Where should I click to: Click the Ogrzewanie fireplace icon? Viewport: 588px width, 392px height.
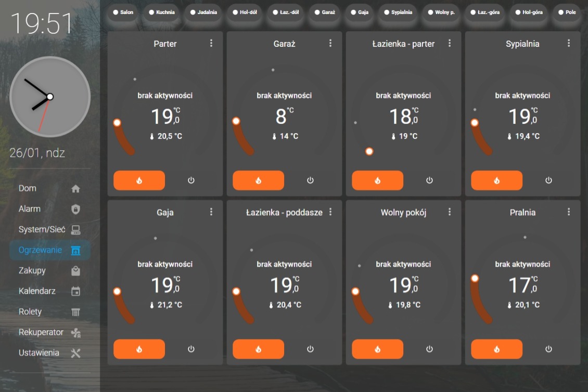(76, 250)
